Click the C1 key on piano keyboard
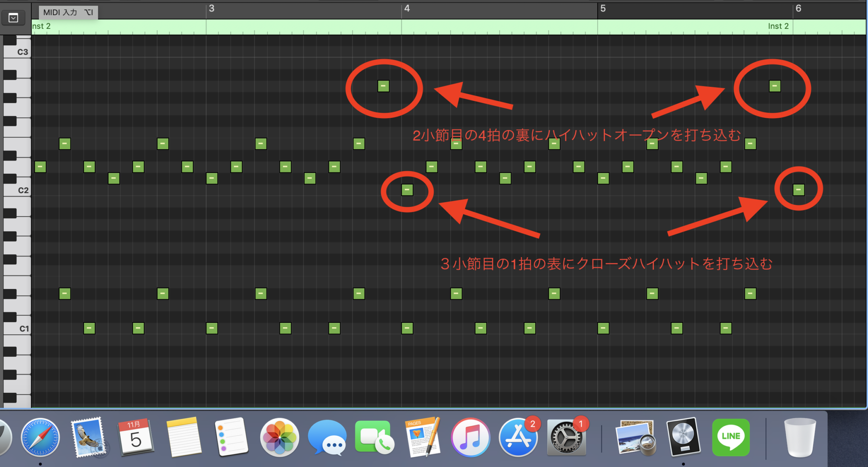868x467 pixels. (17, 328)
